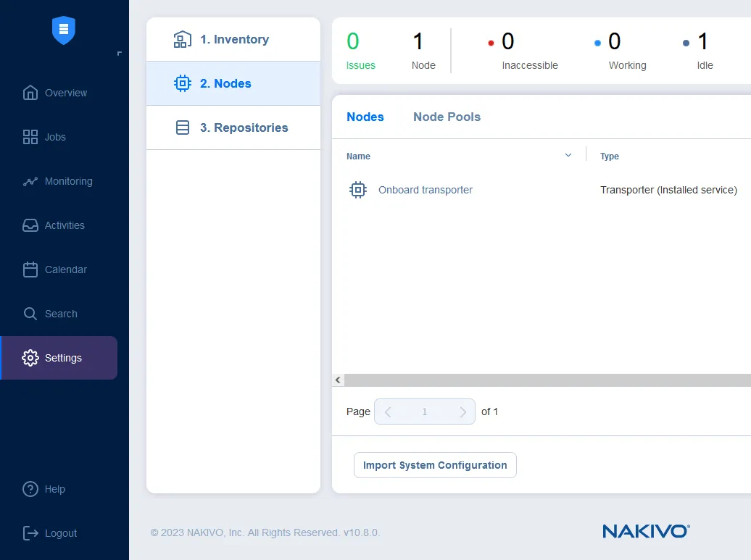
Task: Switch to the Node Pools tab
Action: click(447, 117)
